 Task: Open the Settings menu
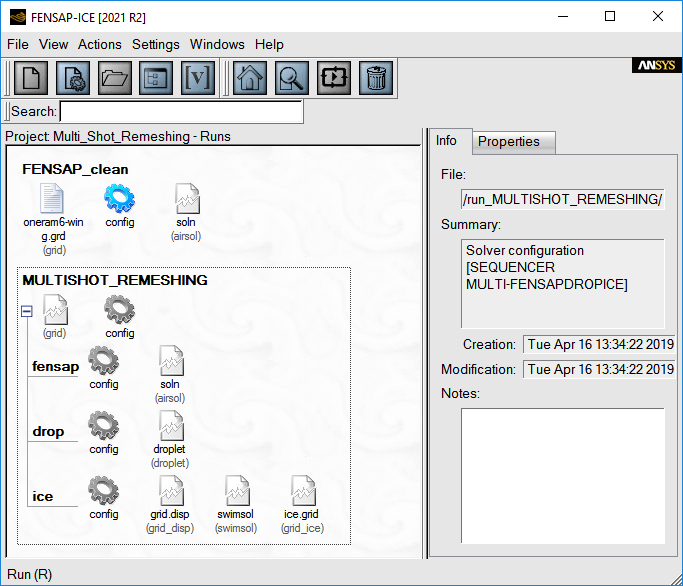coord(155,44)
